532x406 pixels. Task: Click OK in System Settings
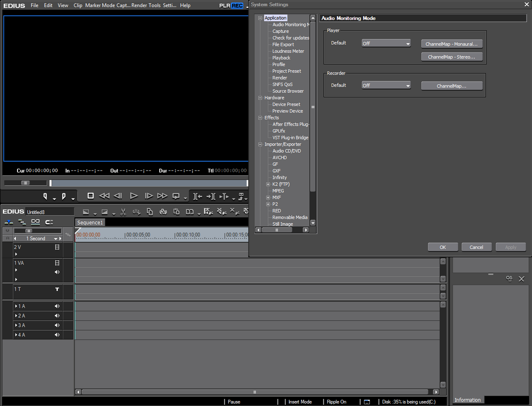click(443, 247)
